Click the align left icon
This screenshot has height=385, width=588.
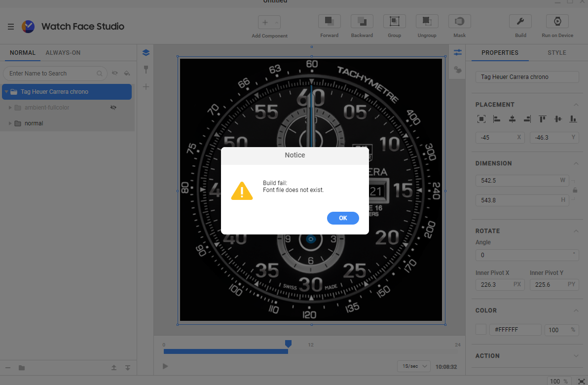pyautogui.click(x=497, y=119)
